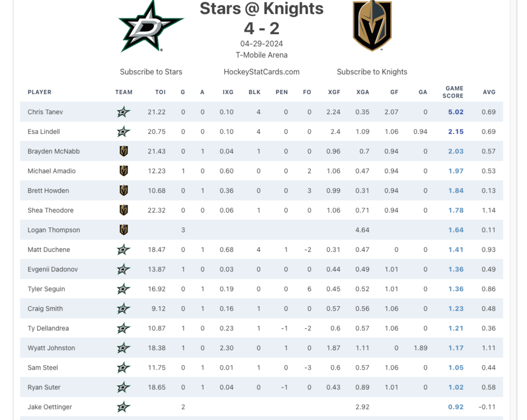Click the large Dallas Stars logo

151,27
